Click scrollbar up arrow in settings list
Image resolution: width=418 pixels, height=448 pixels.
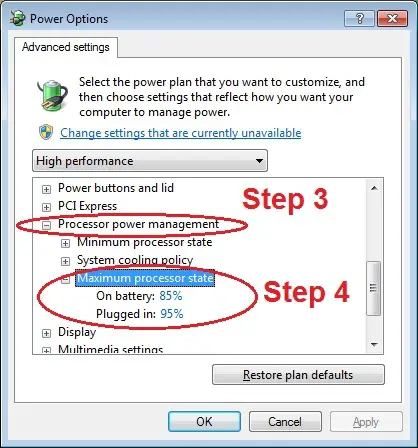[374, 188]
